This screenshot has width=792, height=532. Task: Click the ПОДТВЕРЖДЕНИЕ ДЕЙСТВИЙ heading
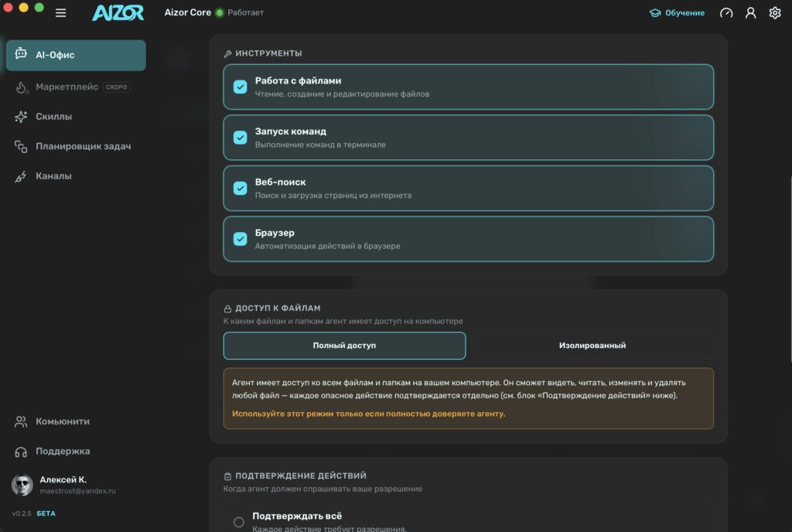301,476
